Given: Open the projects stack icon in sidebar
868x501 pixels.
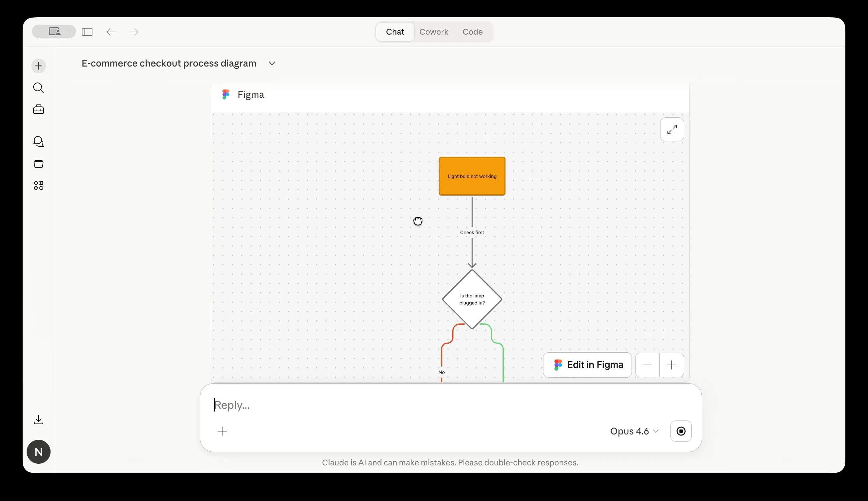Looking at the screenshot, I should (39, 163).
